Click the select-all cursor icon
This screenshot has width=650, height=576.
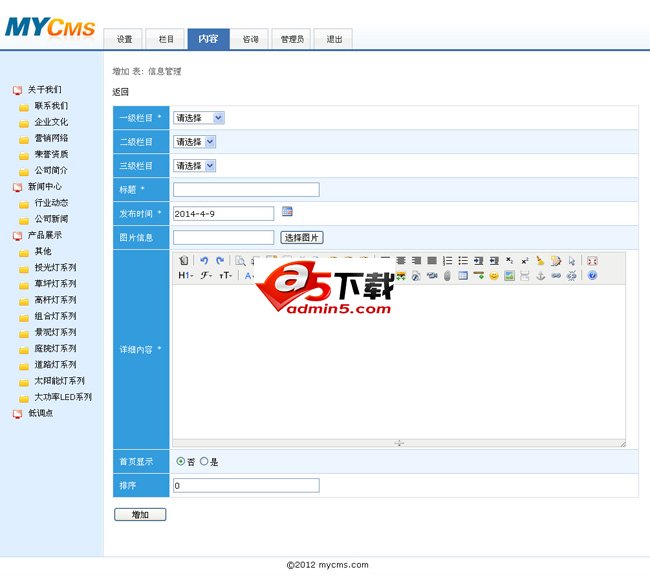click(x=572, y=261)
